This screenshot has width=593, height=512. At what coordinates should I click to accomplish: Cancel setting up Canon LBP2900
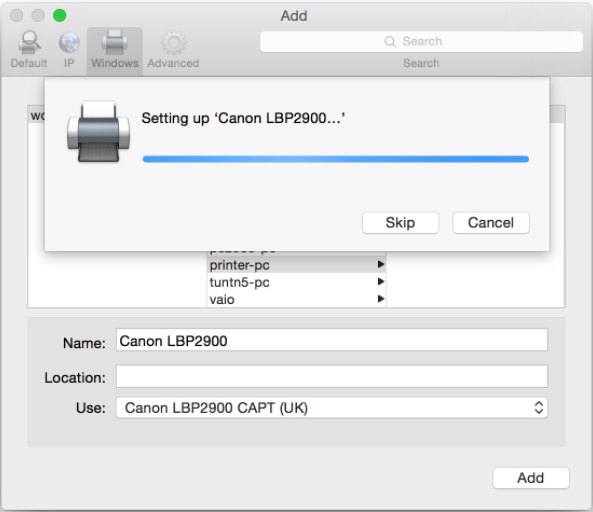[x=491, y=222]
